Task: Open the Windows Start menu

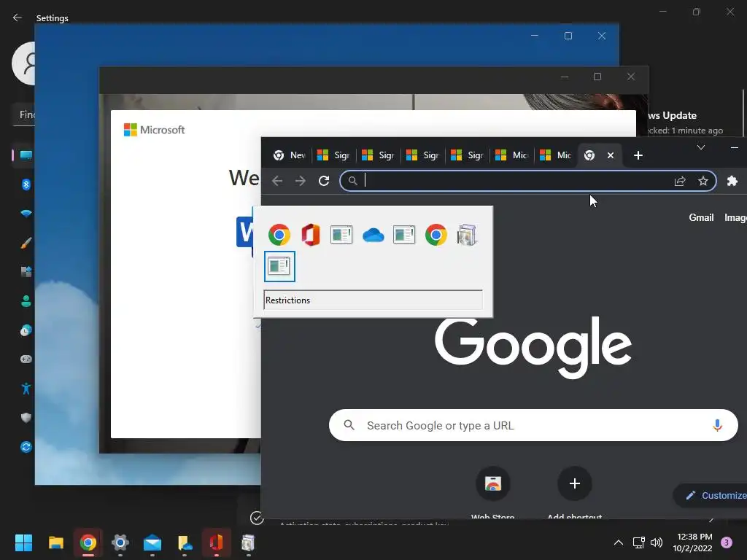Action: tap(23, 542)
